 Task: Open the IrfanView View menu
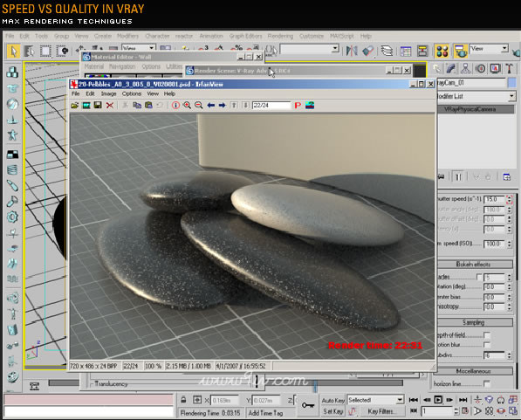click(x=153, y=93)
